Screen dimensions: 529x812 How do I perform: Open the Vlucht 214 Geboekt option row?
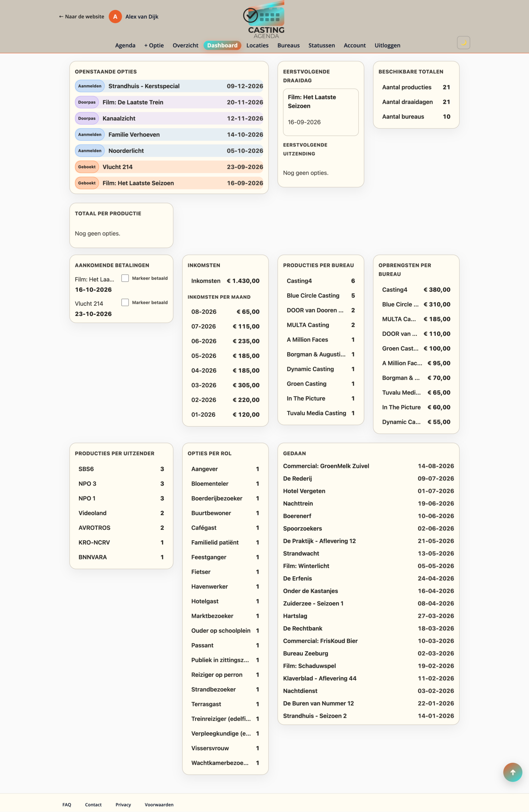pyautogui.click(x=169, y=167)
